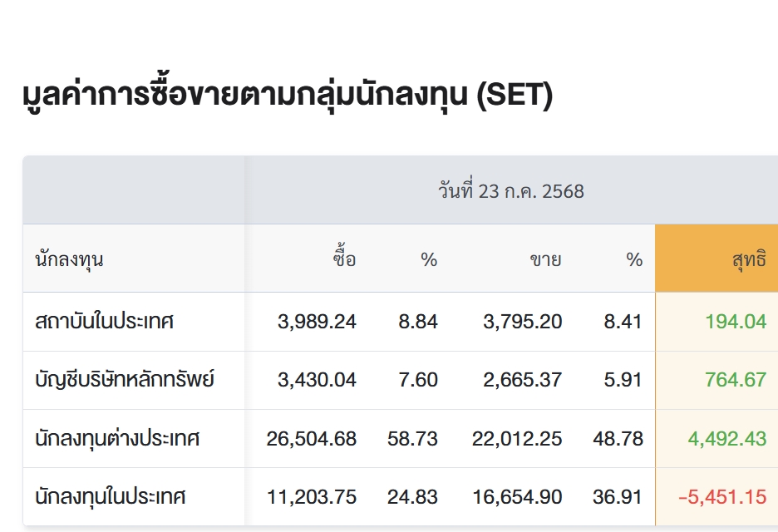778x532 pixels.
Task: Click the date header วันที่ 23 ก.ค. 2568
Action: [x=510, y=191]
